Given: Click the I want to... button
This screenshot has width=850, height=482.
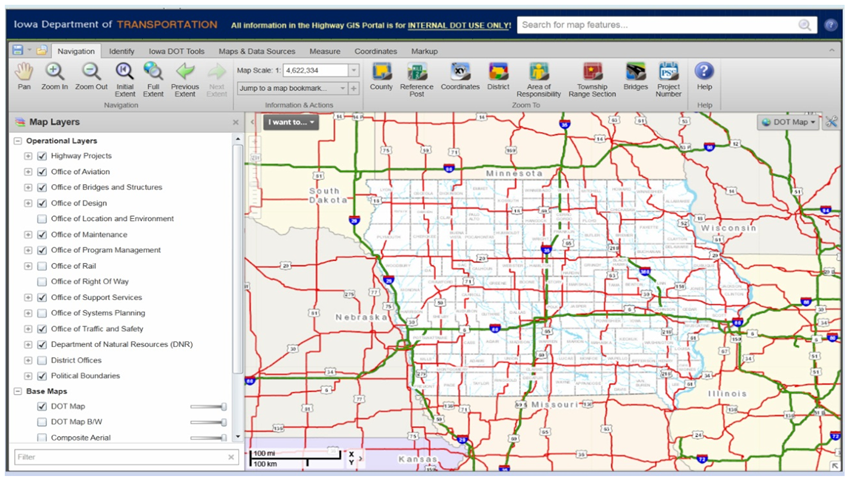Looking at the screenshot, I should click(291, 122).
